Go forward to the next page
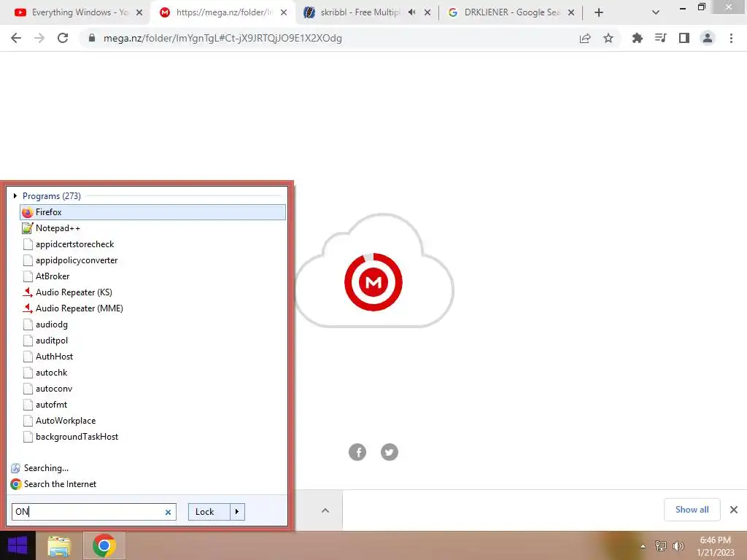The height and width of the screenshot is (560, 747). coord(39,38)
